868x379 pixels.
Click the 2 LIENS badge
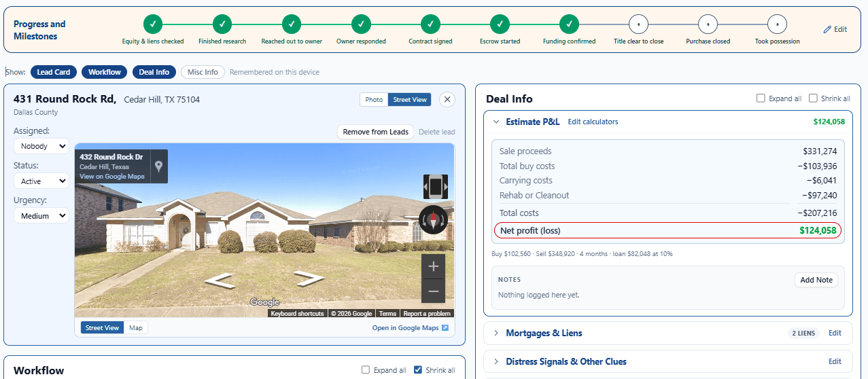(804, 333)
